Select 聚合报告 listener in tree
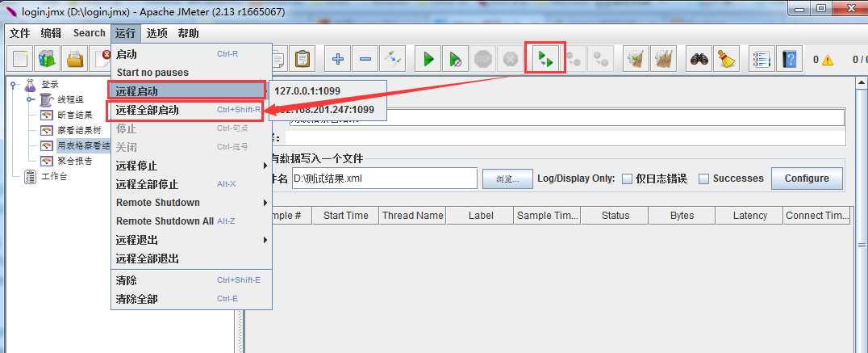 tap(75, 162)
